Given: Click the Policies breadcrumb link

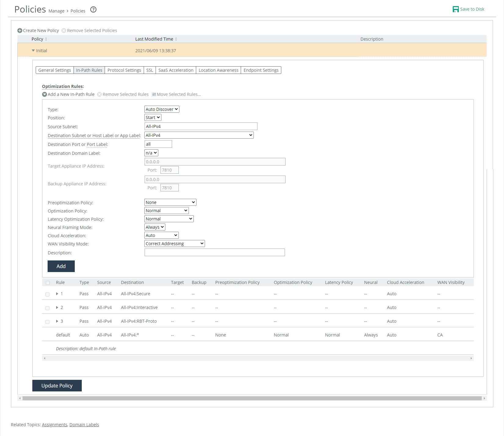Looking at the screenshot, I should click(78, 11).
